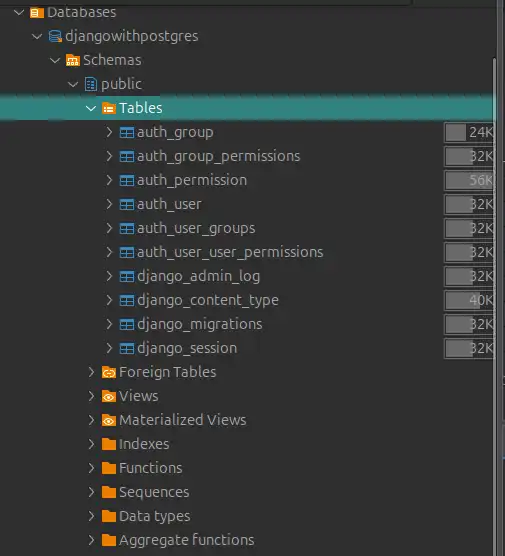505x556 pixels.
Task: Expand the auth_group table chevron
Action: pos(109,132)
